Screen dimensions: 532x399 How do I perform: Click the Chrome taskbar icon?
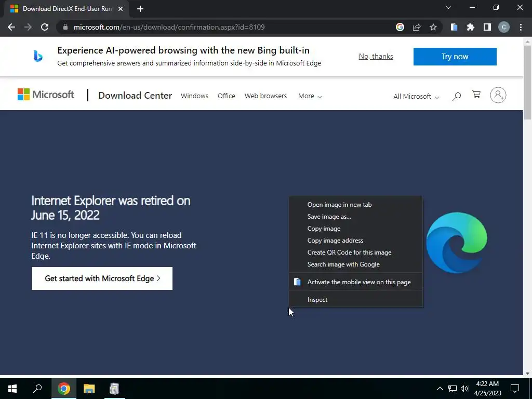[64, 389]
